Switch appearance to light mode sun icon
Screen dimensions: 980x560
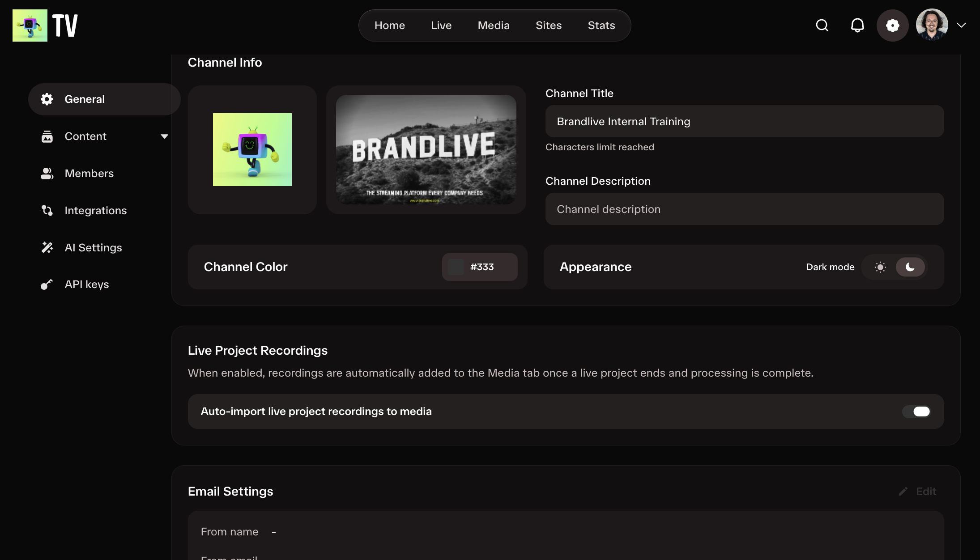(880, 267)
